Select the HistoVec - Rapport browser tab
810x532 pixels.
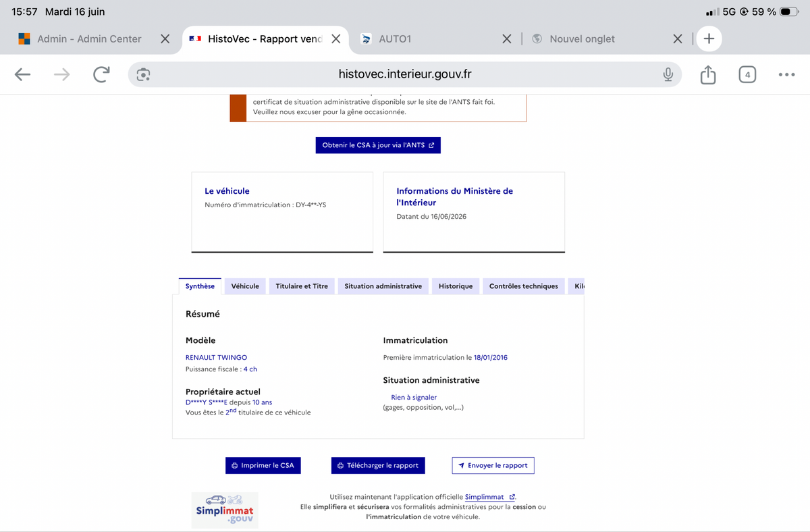[x=265, y=39]
